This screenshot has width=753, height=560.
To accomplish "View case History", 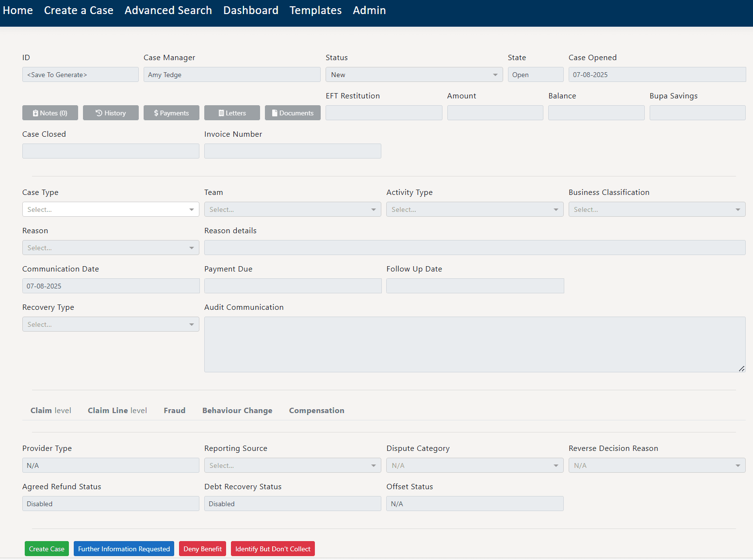I will coord(111,113).
